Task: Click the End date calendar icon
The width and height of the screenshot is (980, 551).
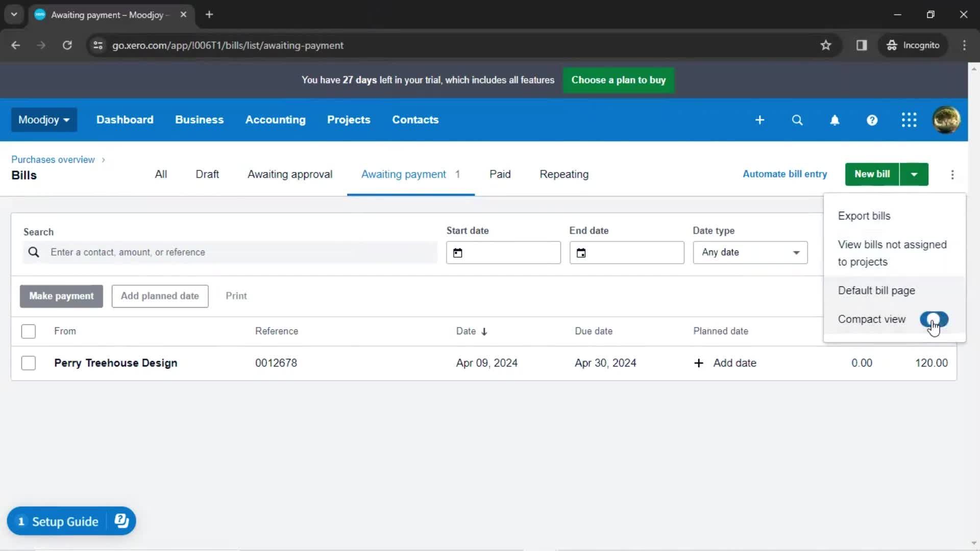Action: 581,253
